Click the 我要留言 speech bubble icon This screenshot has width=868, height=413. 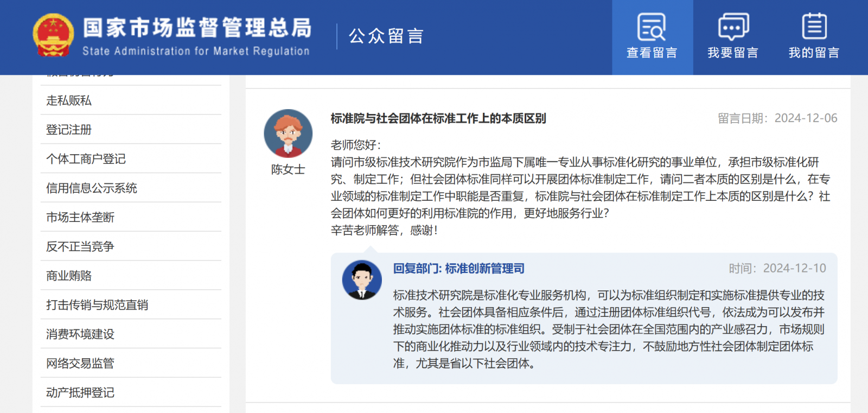(x=733, y=27)
